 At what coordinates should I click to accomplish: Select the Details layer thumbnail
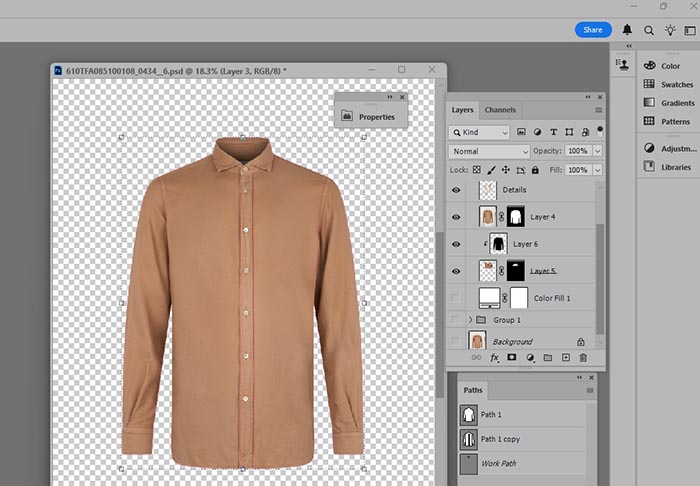[488, 190]
